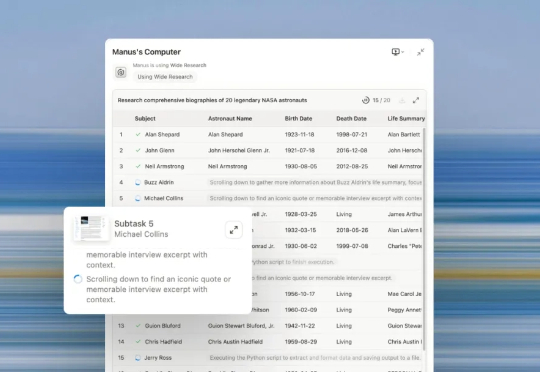The image size is (540, 372).
Task: Click the checkmark beside Alan Shepard
Action: pyautogui.click(x=138, y=134)
